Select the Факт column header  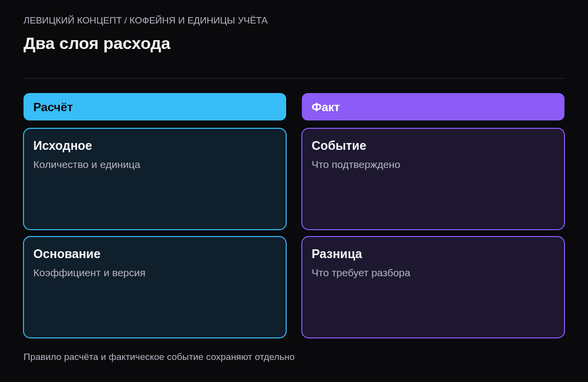pos(433,107)
